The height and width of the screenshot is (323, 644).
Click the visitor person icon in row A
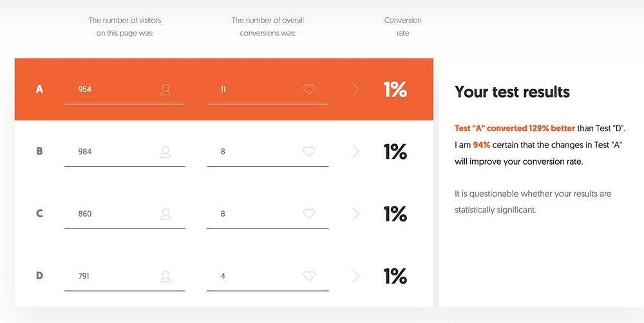pos(166,89)
